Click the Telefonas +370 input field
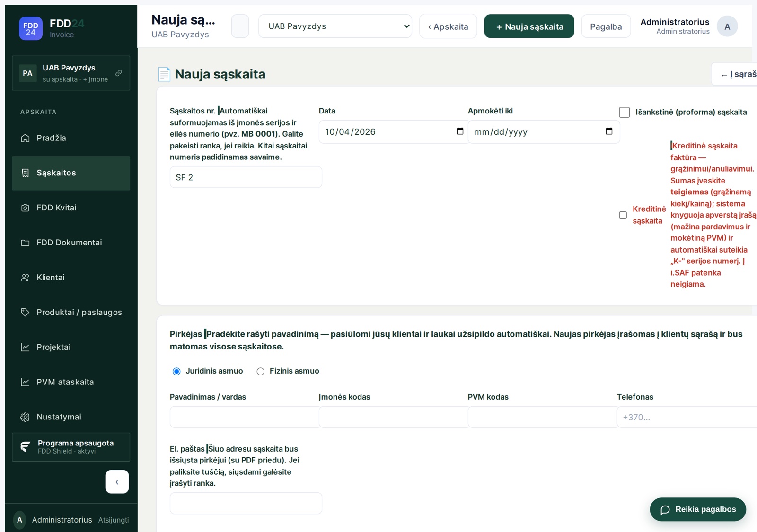757x532 pixels. point(687,417)
